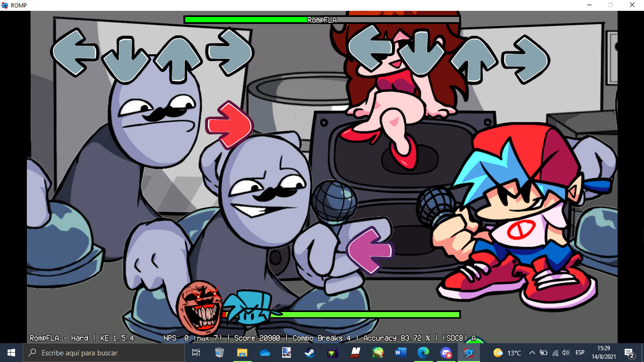
Task: Open Microsoft Word from the taskbar
Action: click(400, 353)
